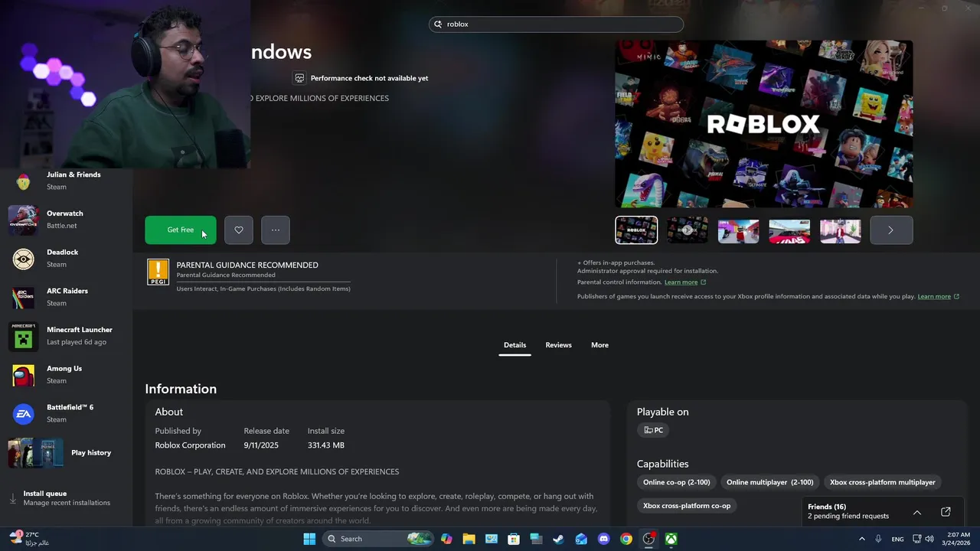Switch to the Reviews tab
Screen dimensions: 980x551
pos(558,345)
